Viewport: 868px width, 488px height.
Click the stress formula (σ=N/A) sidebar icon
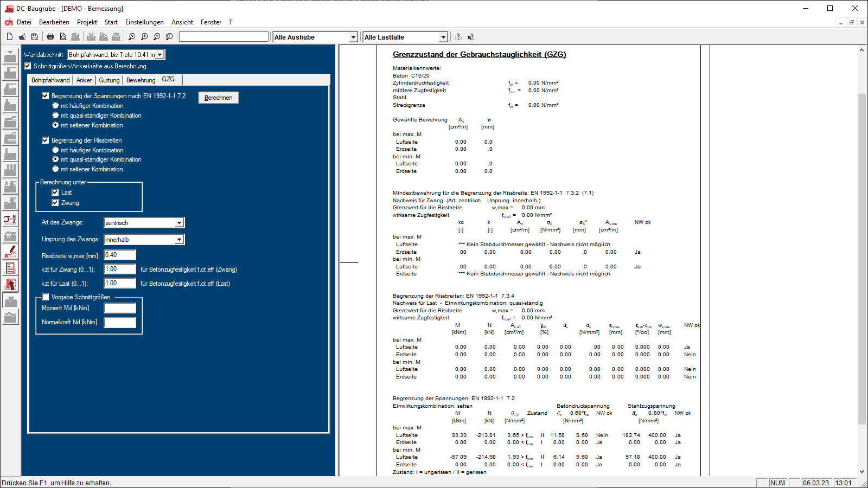click(x=10, y=220)
